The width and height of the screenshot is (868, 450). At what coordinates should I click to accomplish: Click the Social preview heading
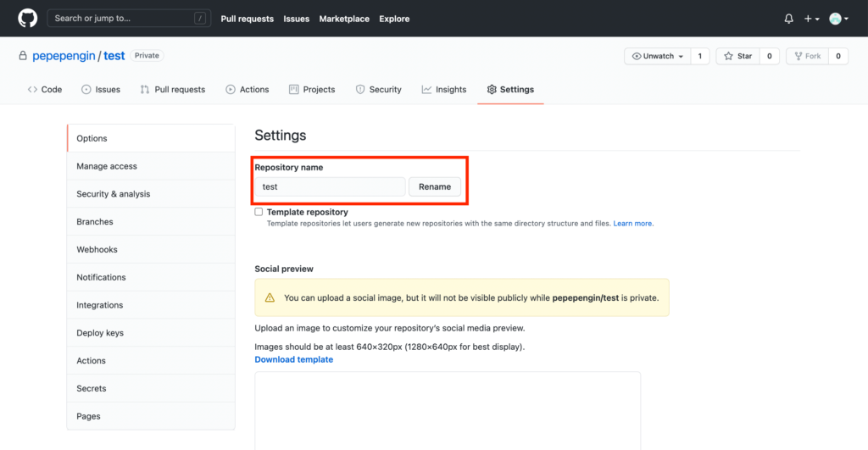click(284, 269)
